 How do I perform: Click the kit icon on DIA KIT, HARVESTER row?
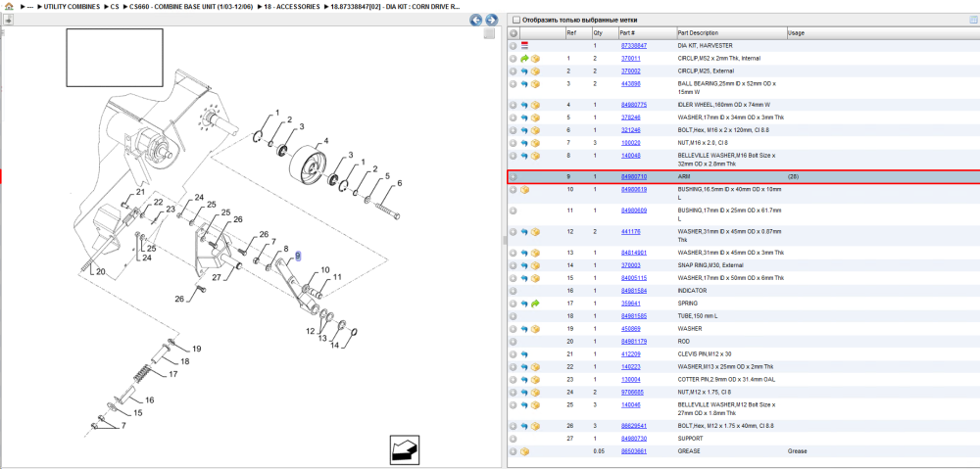[x=525, y=46]
